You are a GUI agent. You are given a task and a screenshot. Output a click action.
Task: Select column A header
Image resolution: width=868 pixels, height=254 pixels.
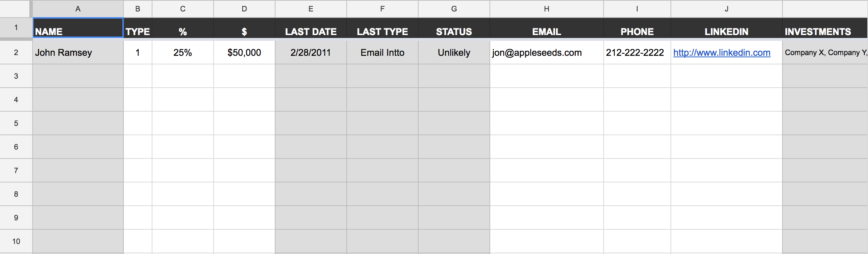(78, 9)
